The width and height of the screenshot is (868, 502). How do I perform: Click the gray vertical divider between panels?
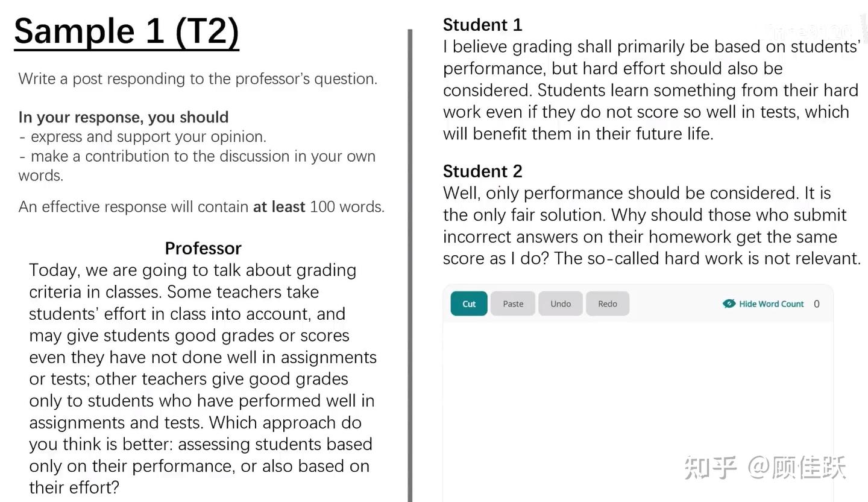click(410, 265)
